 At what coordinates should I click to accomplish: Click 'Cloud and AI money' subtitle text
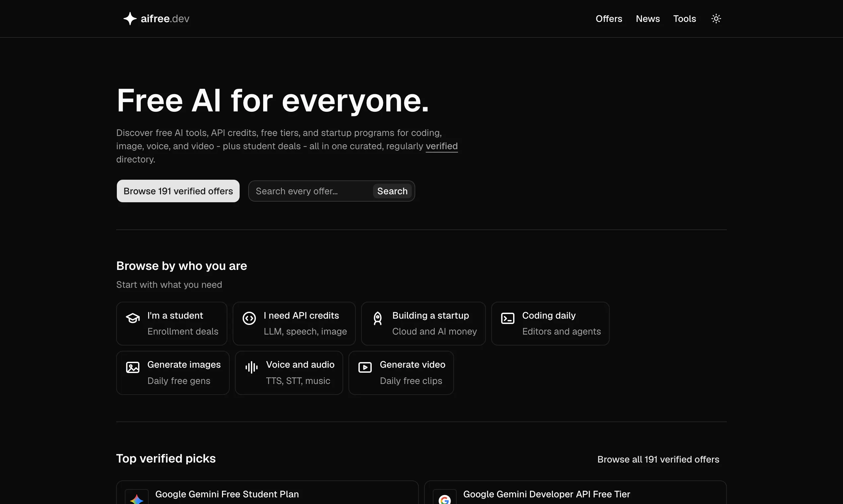(x=434, y=332)
